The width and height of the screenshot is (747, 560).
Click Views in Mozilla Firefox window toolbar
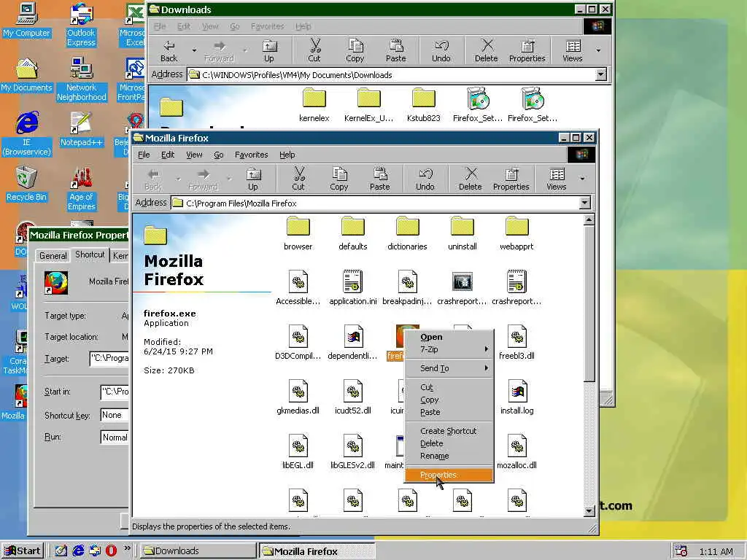coord(557,179)
